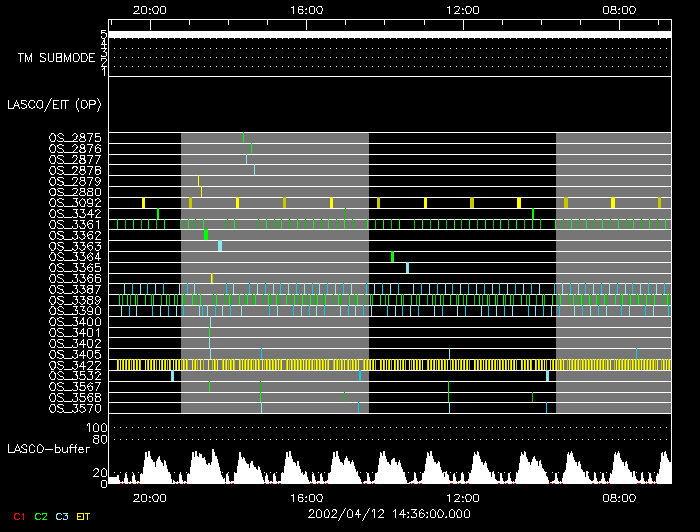Click the OS_2875 row label
700x532 pixels.
[75, 138]
